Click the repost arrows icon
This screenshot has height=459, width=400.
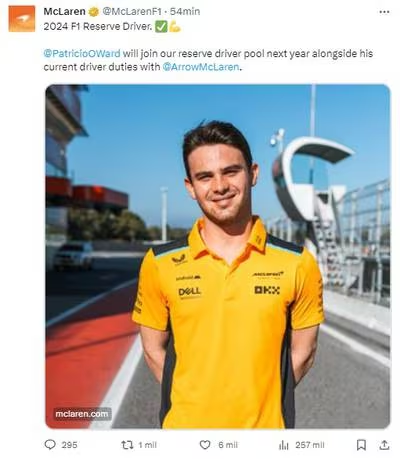127,445
